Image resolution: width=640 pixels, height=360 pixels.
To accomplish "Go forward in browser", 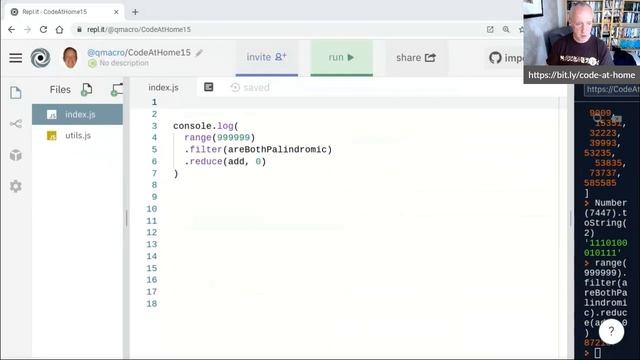I will click(x=27, y=29).
